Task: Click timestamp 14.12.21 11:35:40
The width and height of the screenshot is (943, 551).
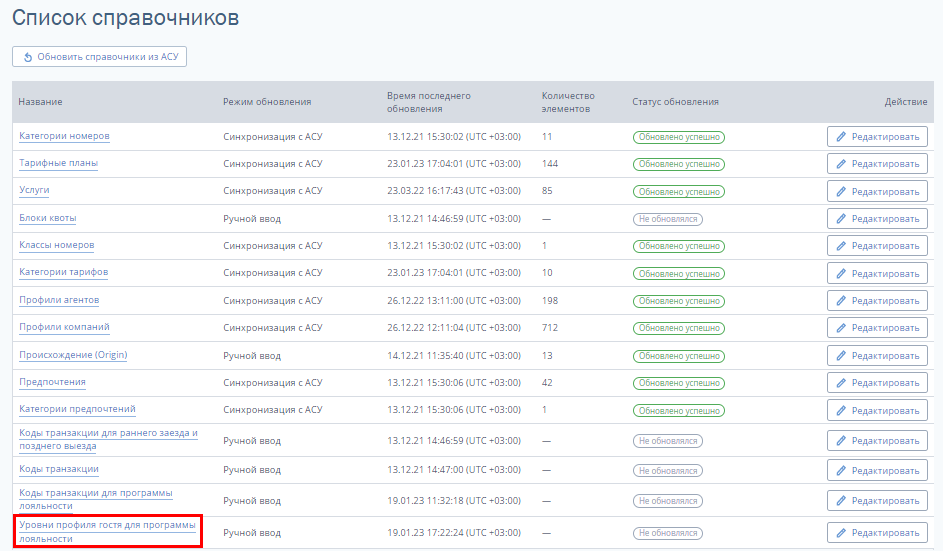Action: point(454,356)
